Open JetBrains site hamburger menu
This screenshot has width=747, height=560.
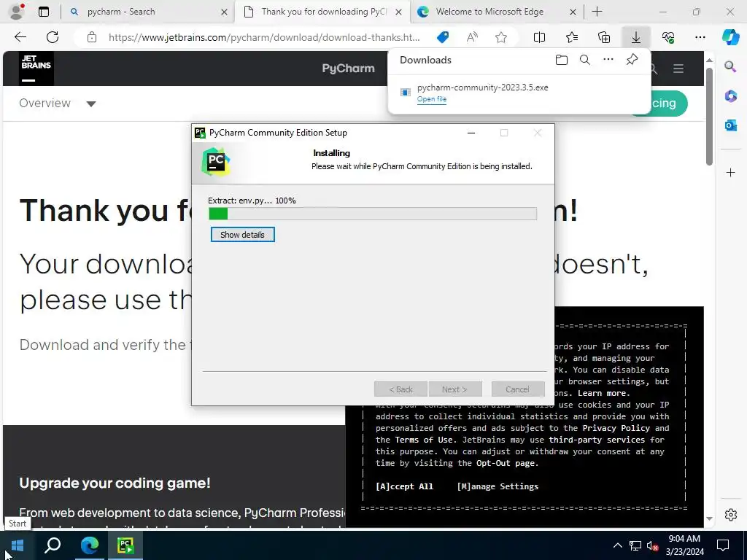coord(678,69)
